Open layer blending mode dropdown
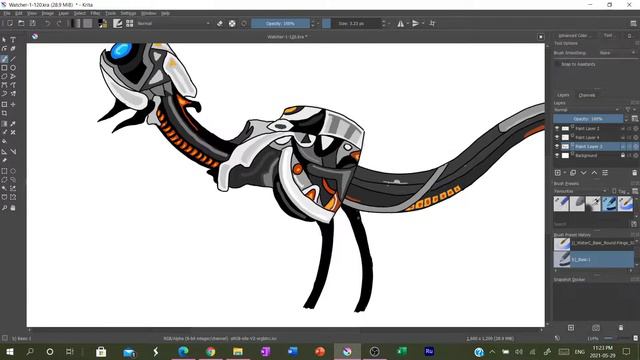Viewport: 640px width, 360px height. click(x=587, y=110)
